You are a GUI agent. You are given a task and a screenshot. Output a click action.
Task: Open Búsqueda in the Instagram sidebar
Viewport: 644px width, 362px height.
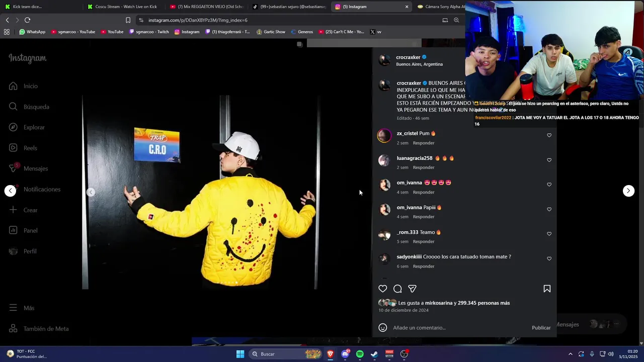29,107
